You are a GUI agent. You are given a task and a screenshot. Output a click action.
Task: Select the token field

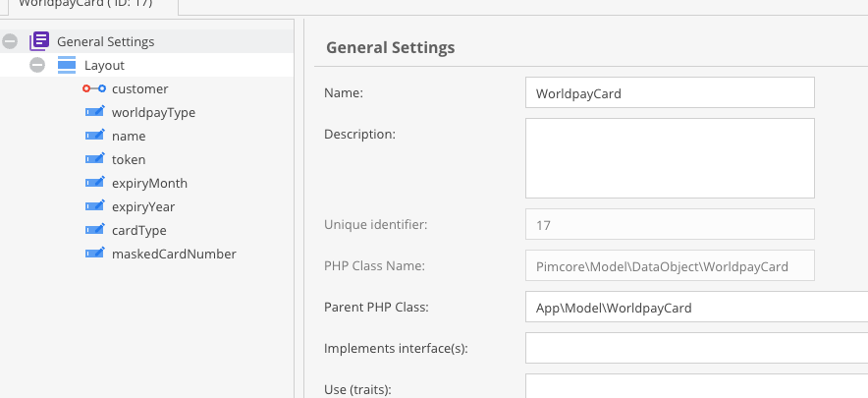click(x=129, y=159)
